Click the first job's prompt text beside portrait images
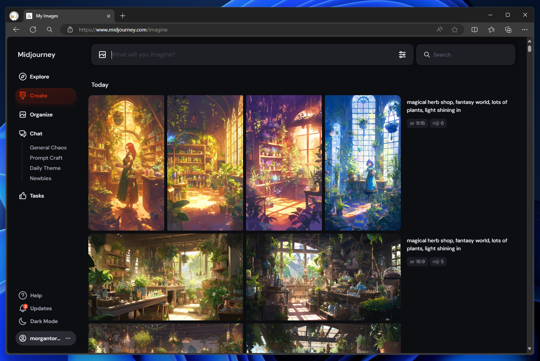540x361 pixels. 457,106
